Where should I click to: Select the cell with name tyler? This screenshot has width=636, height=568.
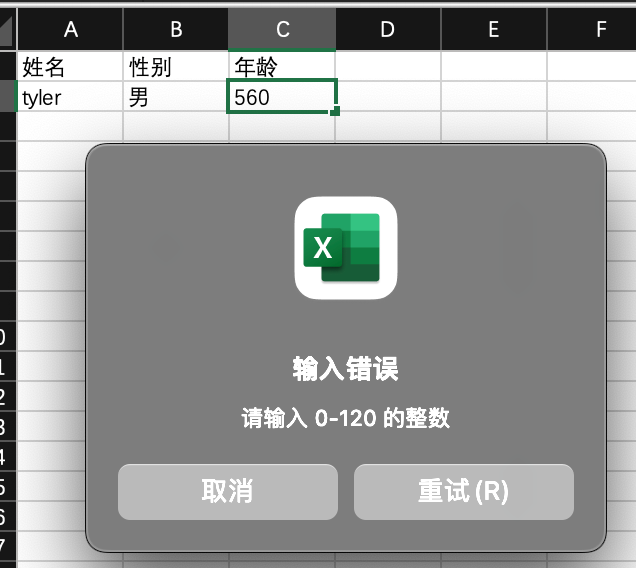[x=70, y=97]
